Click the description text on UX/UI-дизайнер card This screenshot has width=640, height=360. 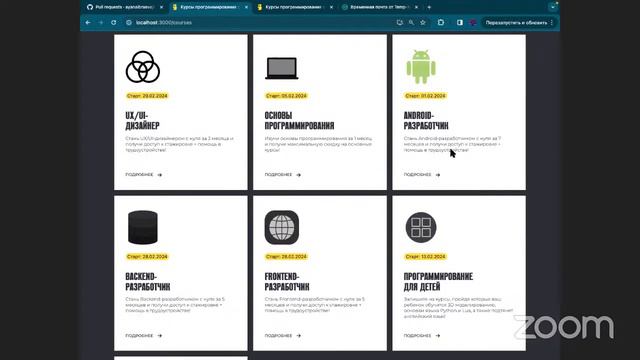click(179, 144)
